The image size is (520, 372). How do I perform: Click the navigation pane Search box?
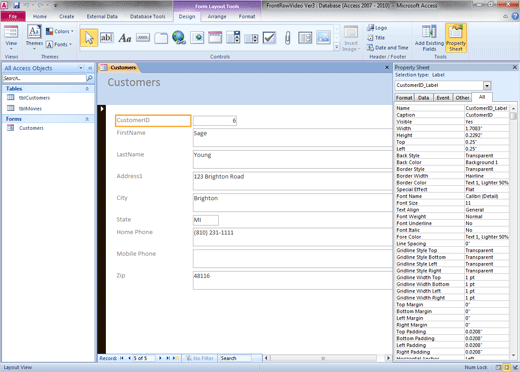pyautogui.click(x=44, y=78)
